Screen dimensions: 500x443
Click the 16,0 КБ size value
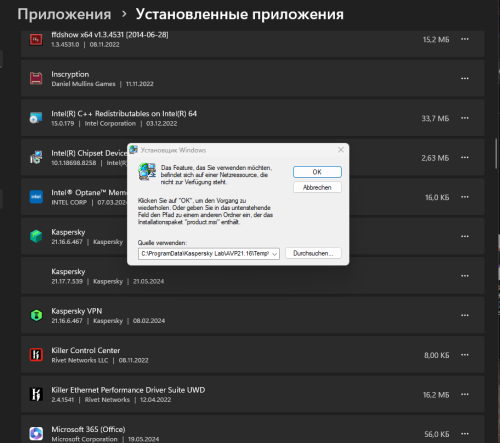click(437, 197)
